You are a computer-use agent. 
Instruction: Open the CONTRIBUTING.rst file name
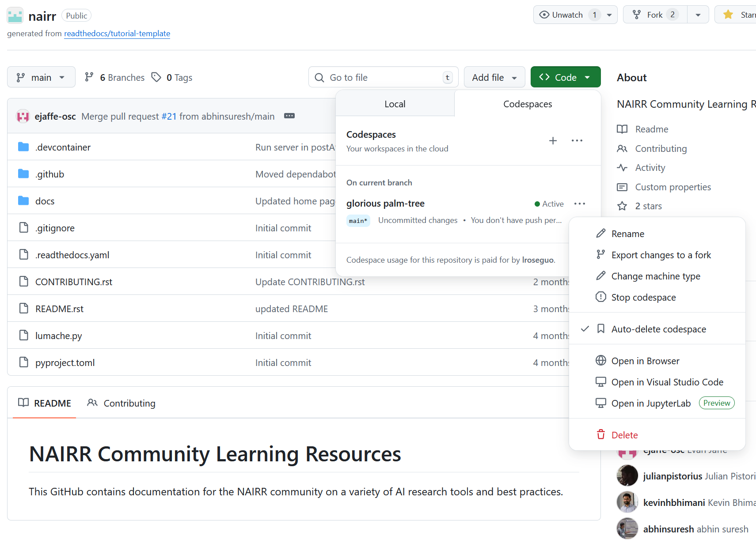point(74,282)
